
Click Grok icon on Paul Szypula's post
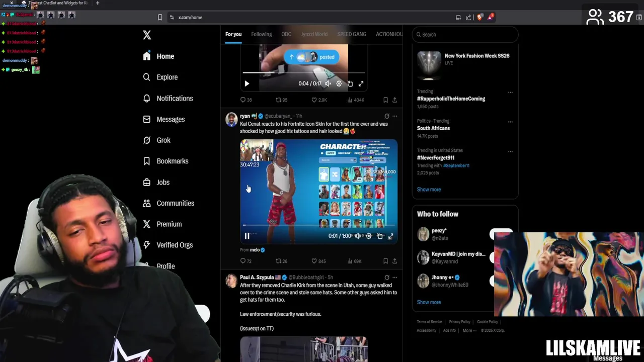pyautogui.click(x=387, y=278)
